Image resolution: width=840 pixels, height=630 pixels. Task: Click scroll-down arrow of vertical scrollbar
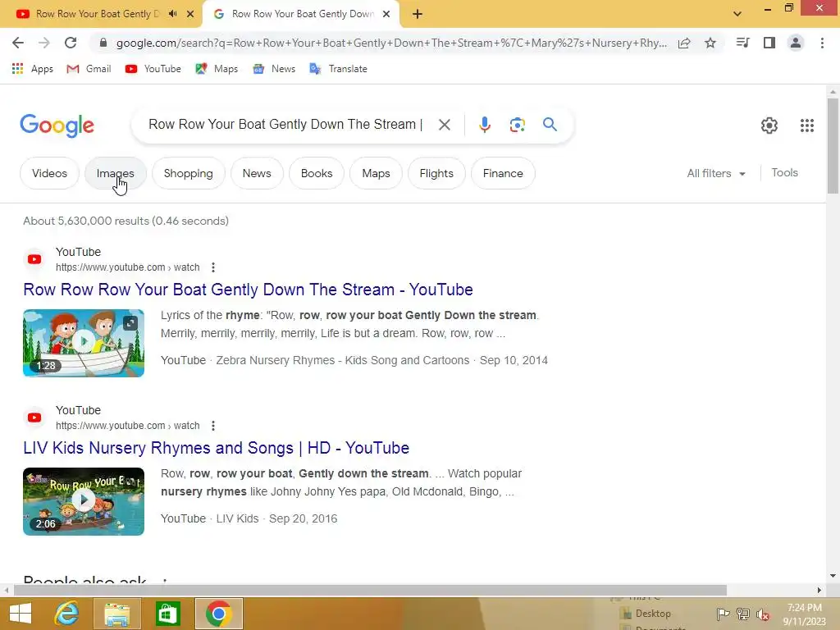(833, 576)
